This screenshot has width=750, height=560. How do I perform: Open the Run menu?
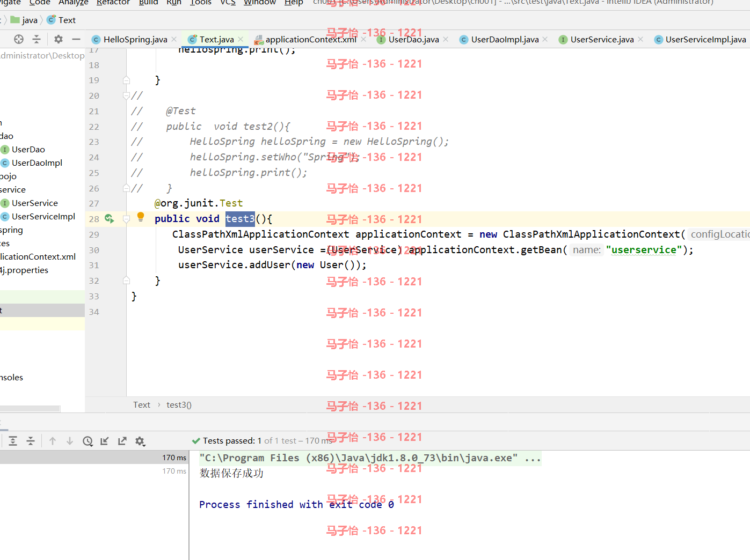(x=174, y=3)
